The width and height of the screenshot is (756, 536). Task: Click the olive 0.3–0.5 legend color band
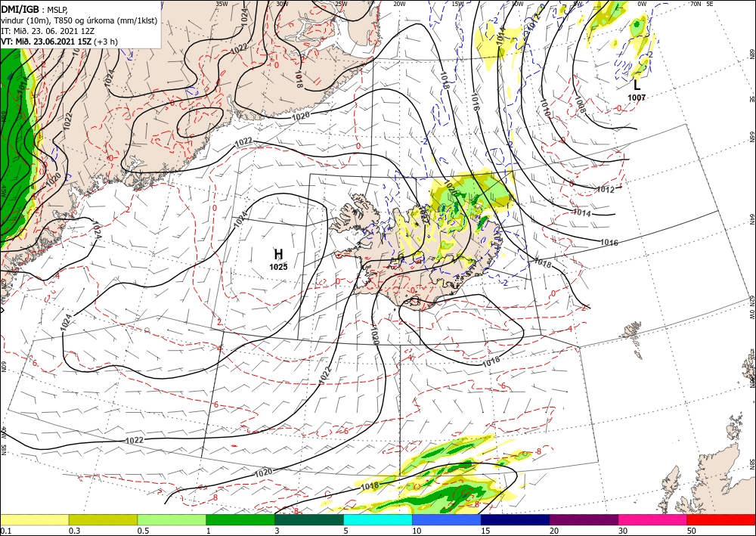(103, 519)
